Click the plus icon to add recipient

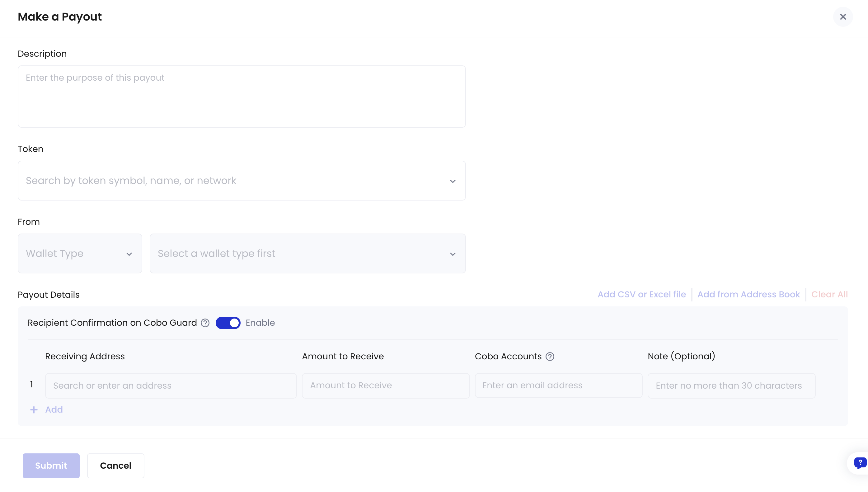point(34,409)
